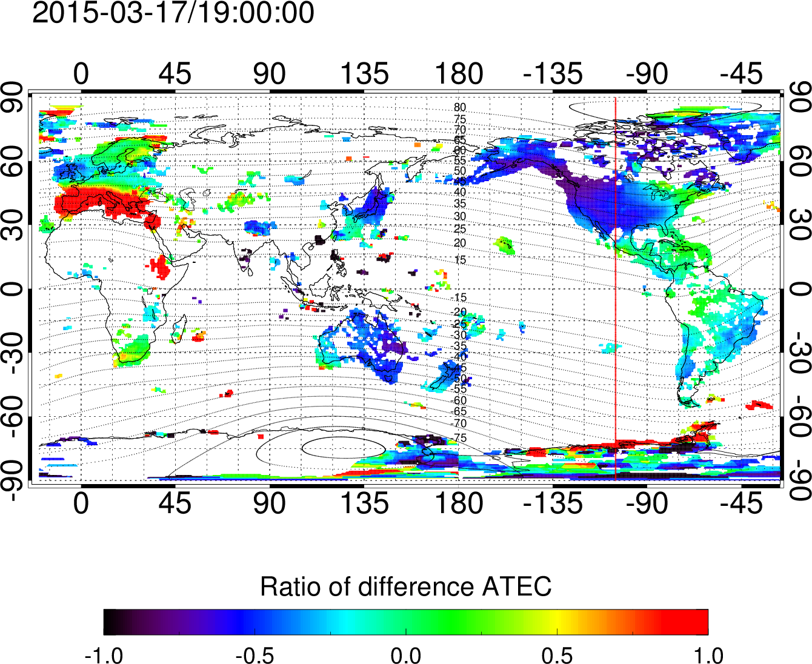Click the top longitude axis label 90
The width and height of the screenshot is (812, 664).
(x=270, y=74)
